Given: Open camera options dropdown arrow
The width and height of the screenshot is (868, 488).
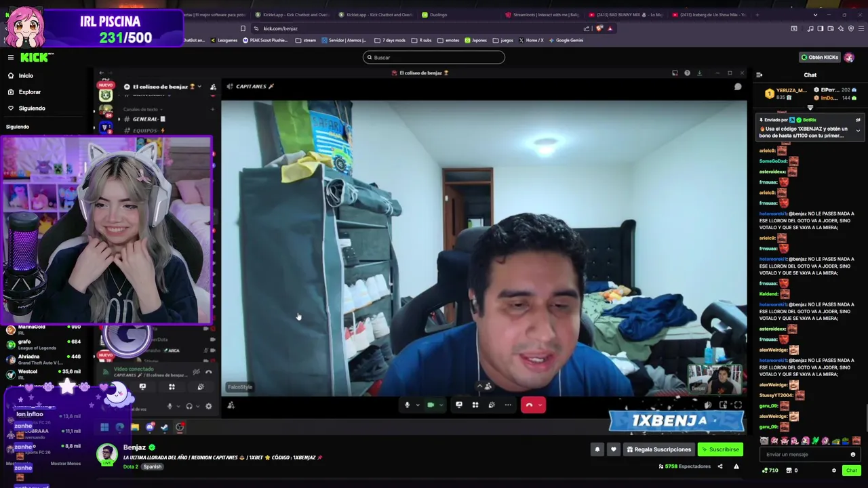Looking at the screenshot, I should pos(441,405).
